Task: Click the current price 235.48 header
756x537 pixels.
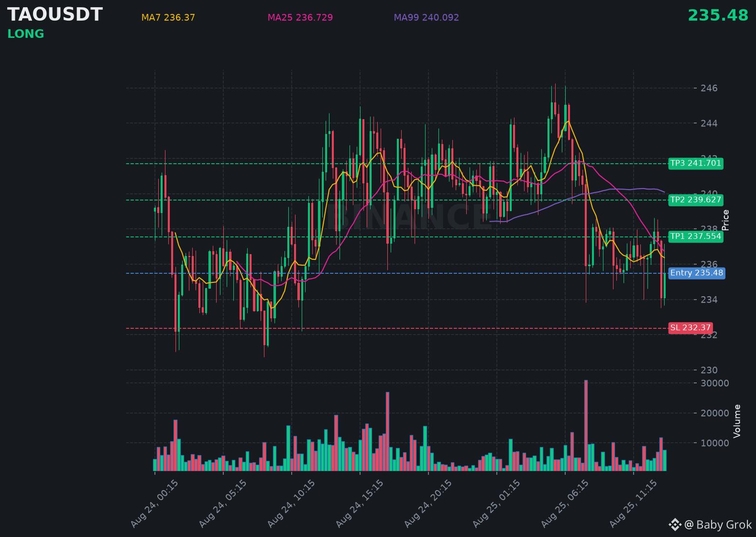Action: coord(718,15)
